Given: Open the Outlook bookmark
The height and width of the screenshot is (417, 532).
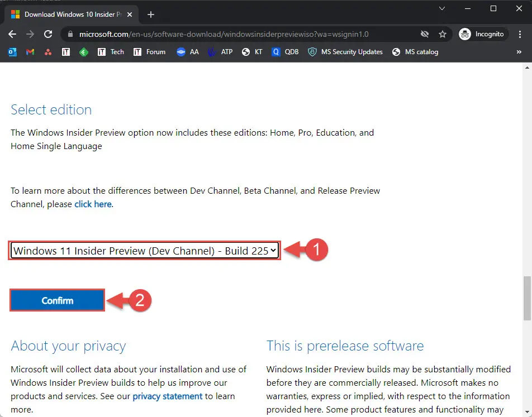Looking at the screenshot, I should (x=12, y=52).
